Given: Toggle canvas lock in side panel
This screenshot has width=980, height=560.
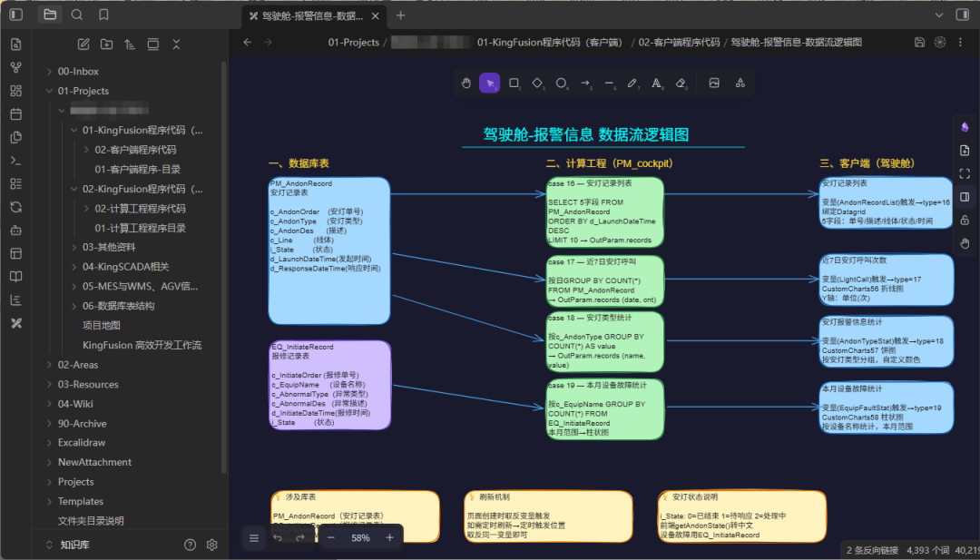Looking at the screenshot, I should pos(965,220).
